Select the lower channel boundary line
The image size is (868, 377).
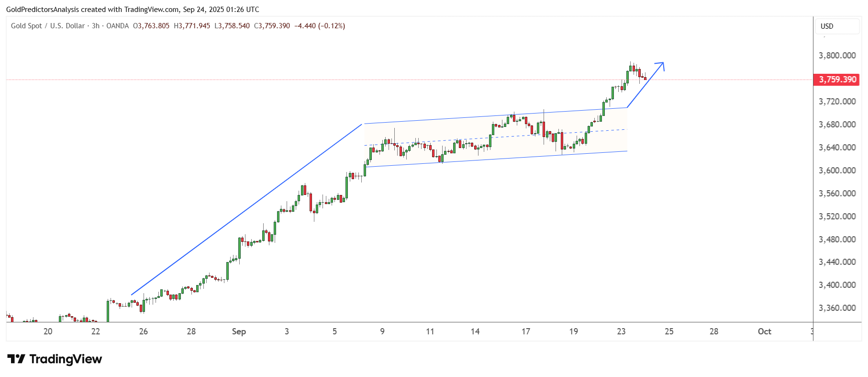coord(496,159)
